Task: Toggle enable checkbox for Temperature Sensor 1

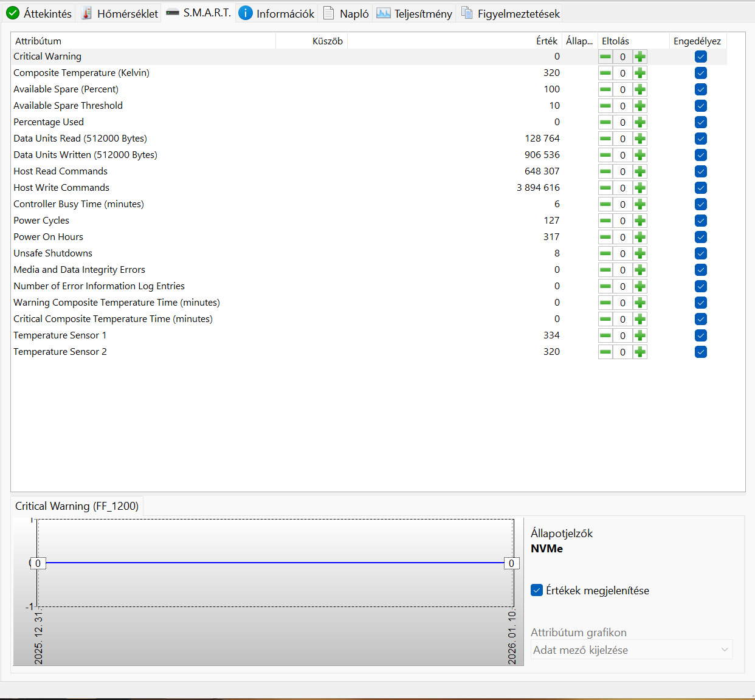Action: [x=701, y=335]
